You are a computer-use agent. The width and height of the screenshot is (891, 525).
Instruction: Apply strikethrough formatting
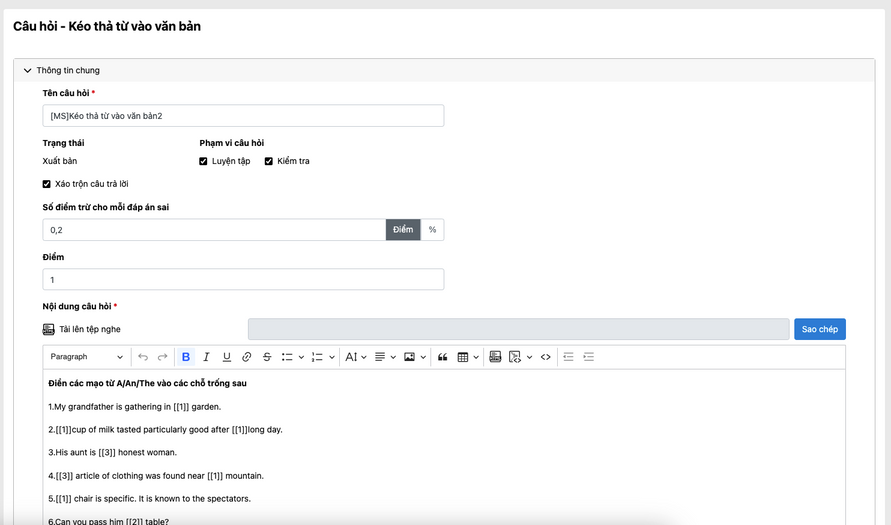[267, 357]
